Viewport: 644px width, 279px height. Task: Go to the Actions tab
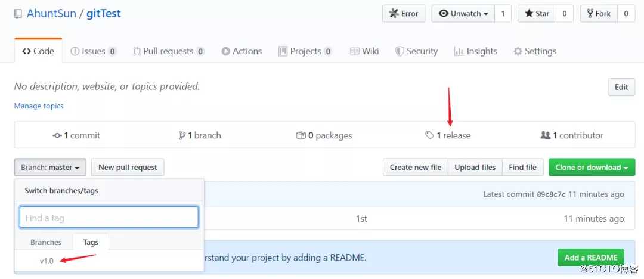click(241, 51)
